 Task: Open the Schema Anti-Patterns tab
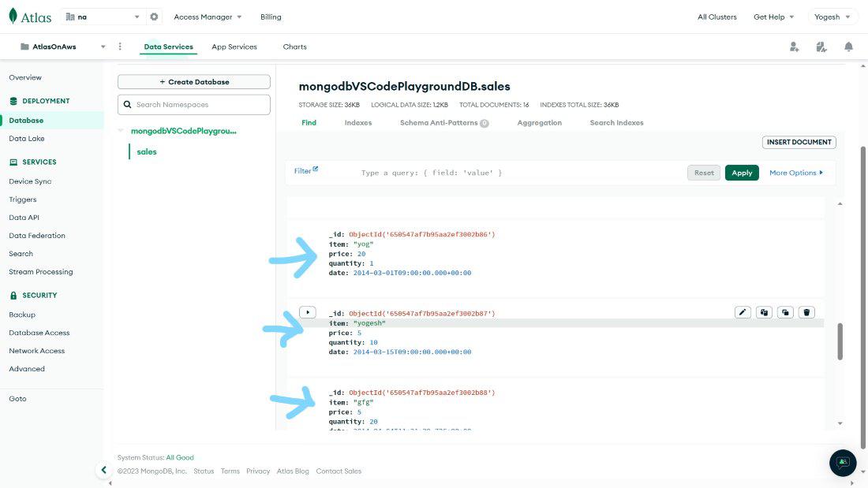pos(444,123)
